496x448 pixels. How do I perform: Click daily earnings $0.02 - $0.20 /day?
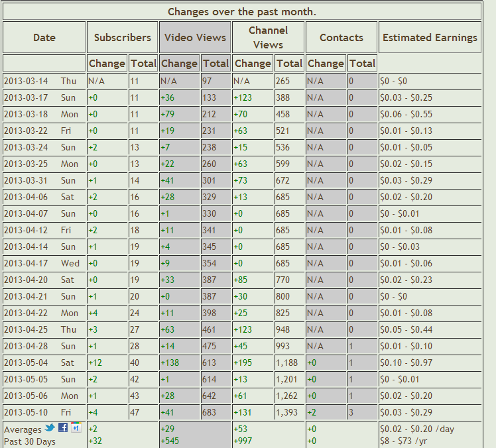click(417, 429)
